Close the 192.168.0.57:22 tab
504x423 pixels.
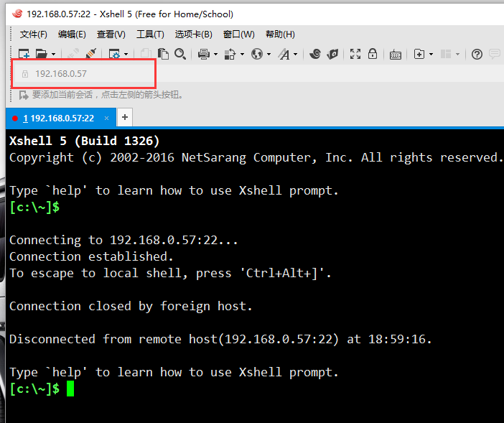pos(106,118)
